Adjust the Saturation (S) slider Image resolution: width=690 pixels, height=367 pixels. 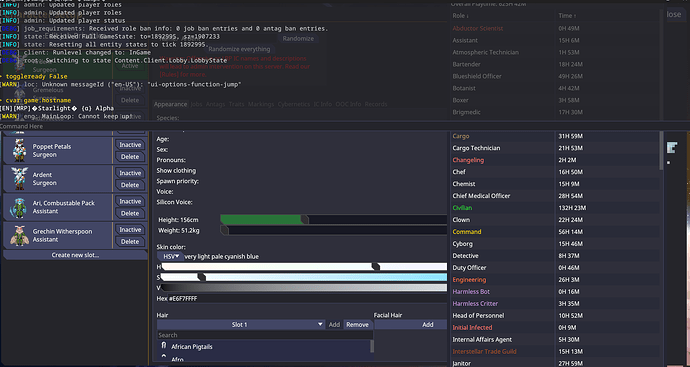[304, 277]
